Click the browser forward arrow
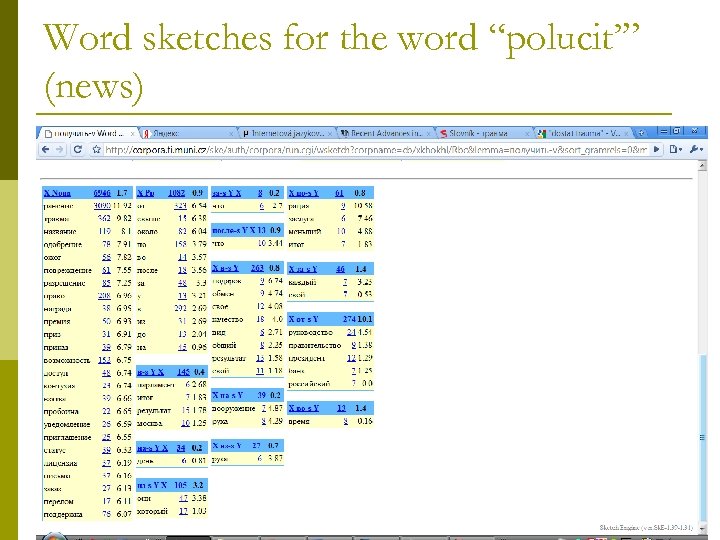The image size is (720, 540). point(60,149)
